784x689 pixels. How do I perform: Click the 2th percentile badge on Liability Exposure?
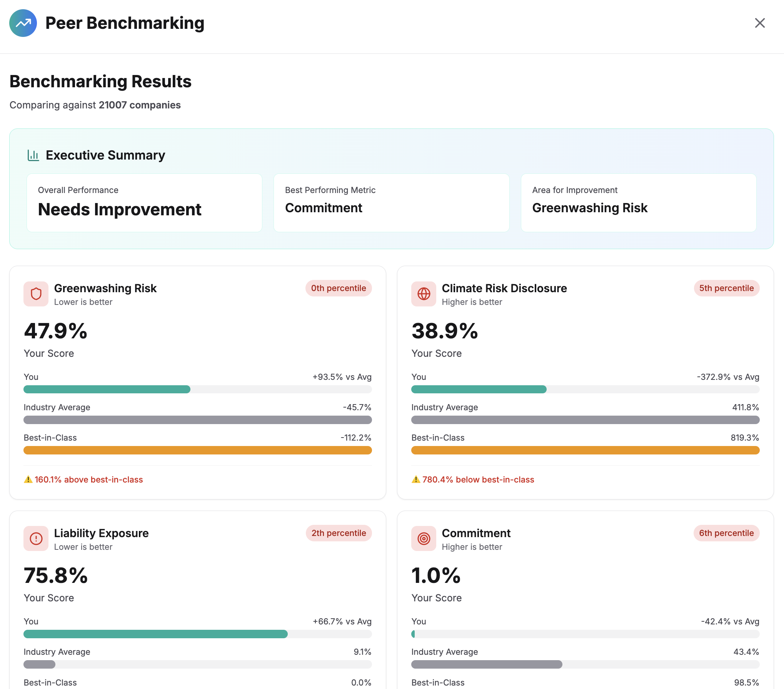click(x=339, y=533)
